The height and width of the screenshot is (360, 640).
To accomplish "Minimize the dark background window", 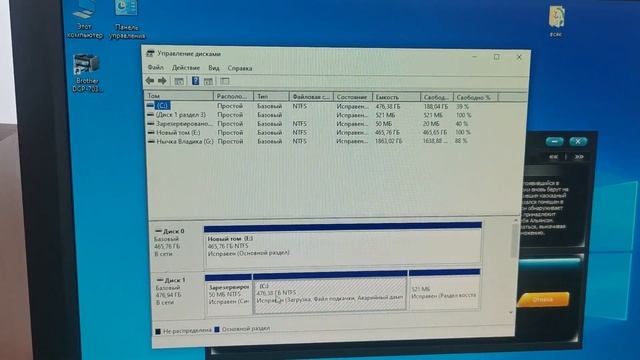I will click(555, 141).
